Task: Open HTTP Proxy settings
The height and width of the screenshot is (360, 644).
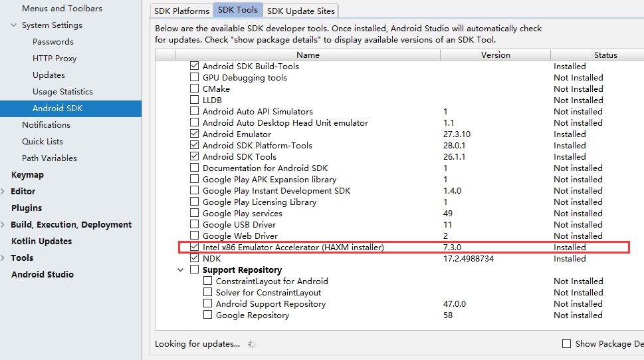Action: [x=54, y=59]
